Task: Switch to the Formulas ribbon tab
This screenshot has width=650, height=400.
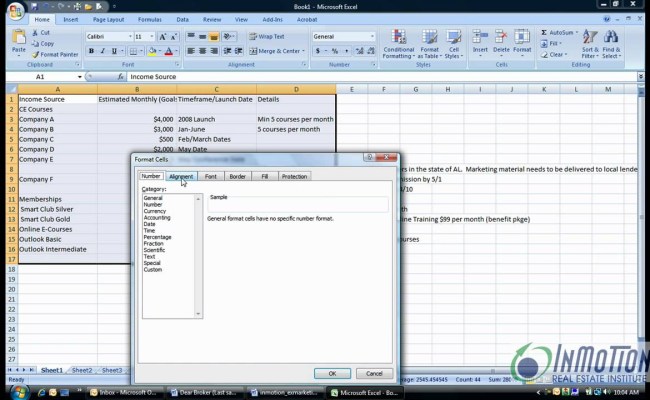Action: pyautogui.click(x=150, y=19)
